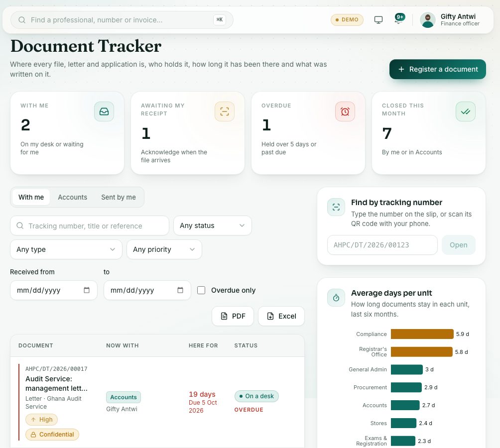The height and width of the screenshot is (448, 500).
Task: Click calendar icon in the 'to' date field
Action: [x=180, y=290]
